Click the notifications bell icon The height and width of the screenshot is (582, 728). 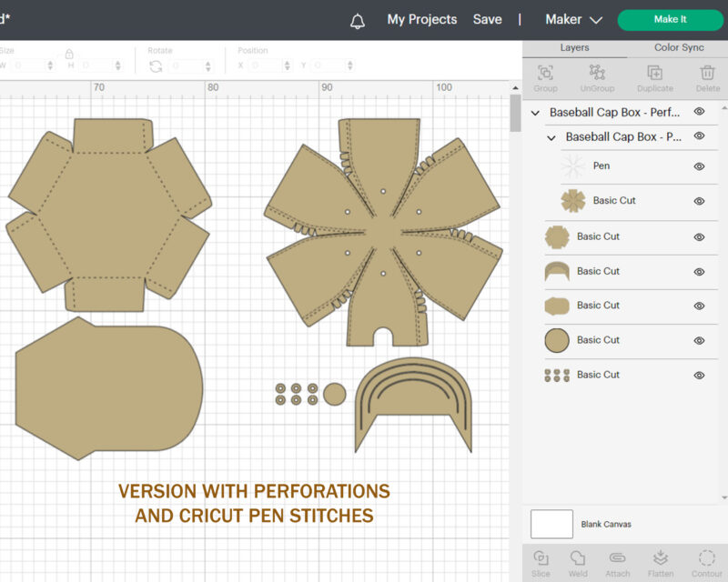(358, 21)
